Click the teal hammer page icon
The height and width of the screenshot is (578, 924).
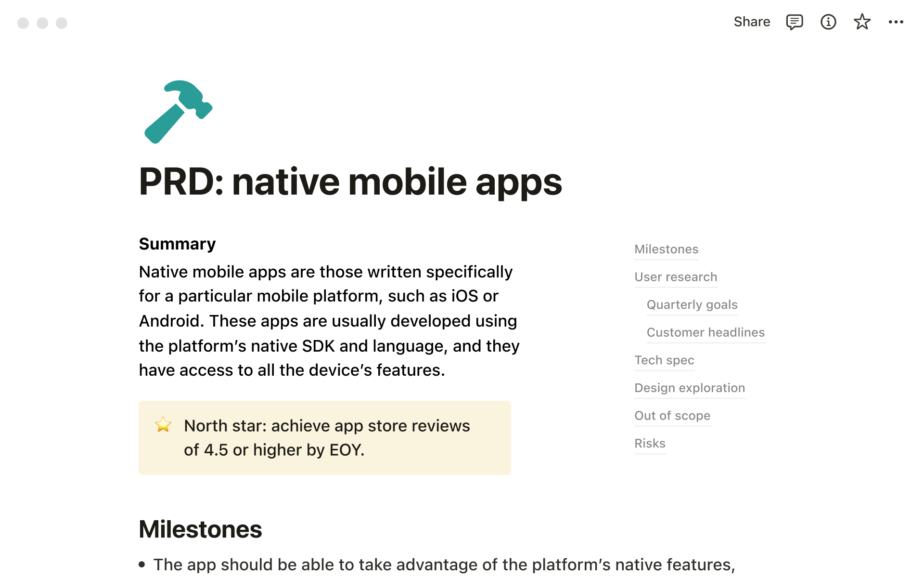click(x=179, y=112)
